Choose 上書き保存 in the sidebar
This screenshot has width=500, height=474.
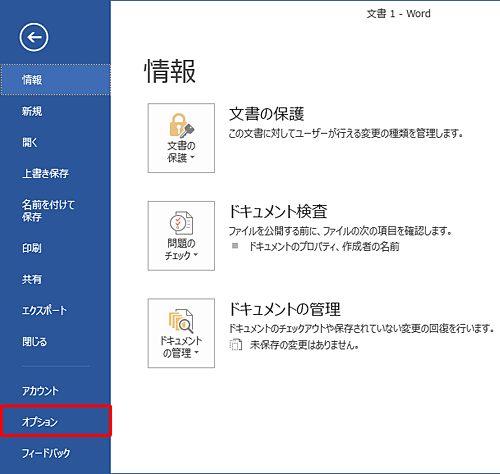point(55,173)
